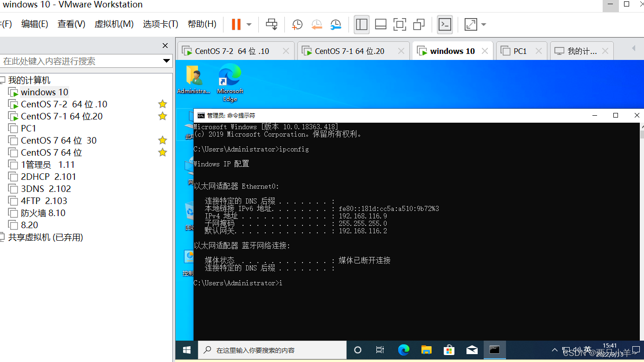Close the windows 10 tab

pos(485,51)
